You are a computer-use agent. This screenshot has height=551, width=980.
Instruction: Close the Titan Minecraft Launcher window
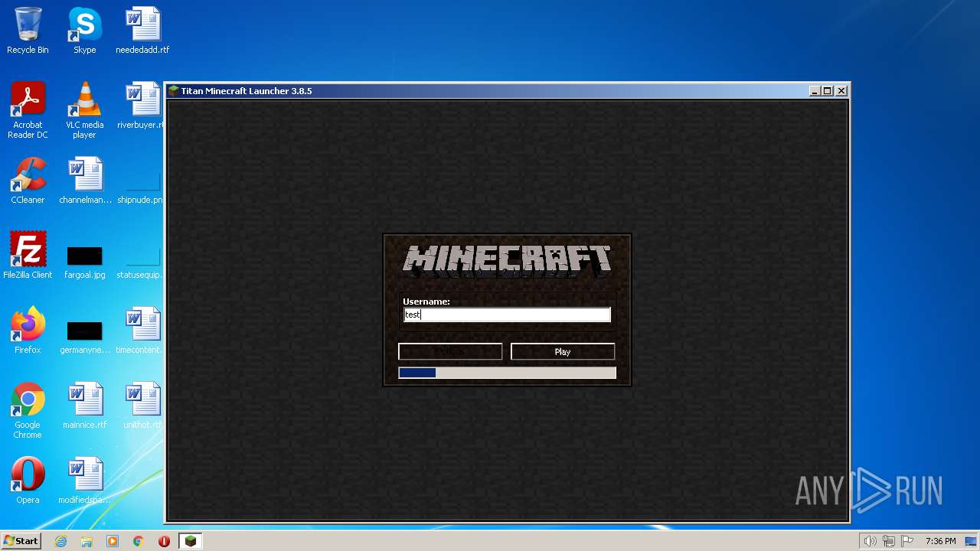click(841, 91)
